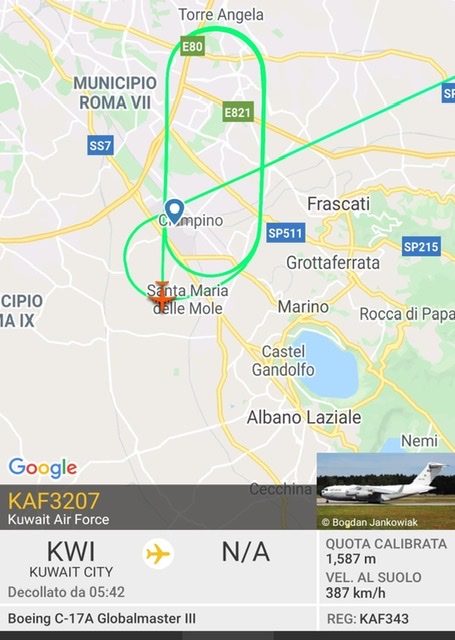455x640 pixels.
Task: Click KWI Kuwait City origin airport
Action: coord(71,558)
